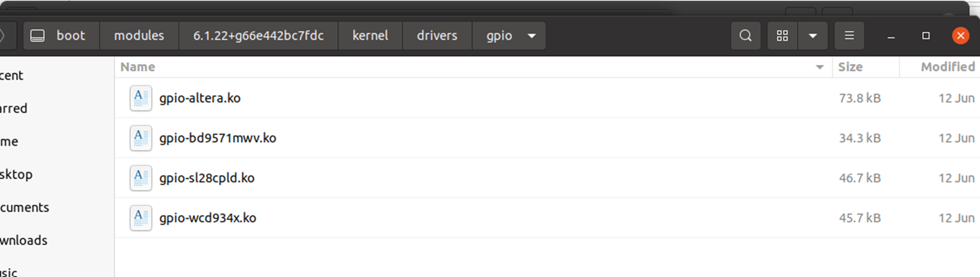Click the gpio-altera.ko file icon
This screenshot has width=980, height=277.
coord(140,98)
